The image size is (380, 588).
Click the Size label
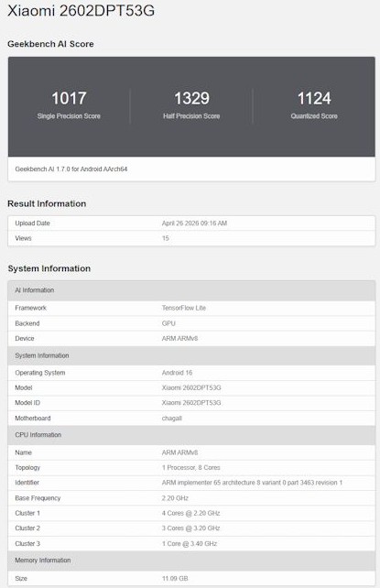tap(21, 579)
